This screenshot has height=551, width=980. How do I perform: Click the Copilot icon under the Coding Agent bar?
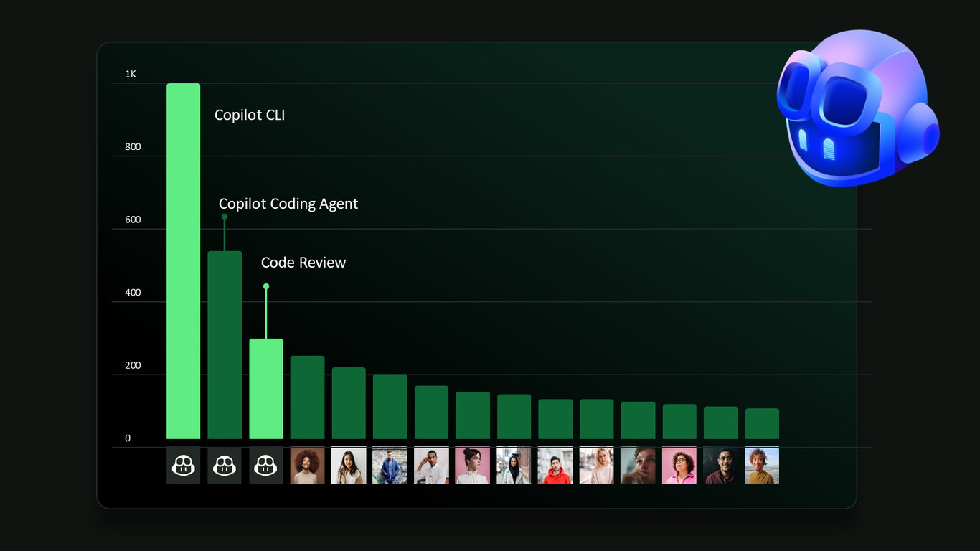coord(225,466)
